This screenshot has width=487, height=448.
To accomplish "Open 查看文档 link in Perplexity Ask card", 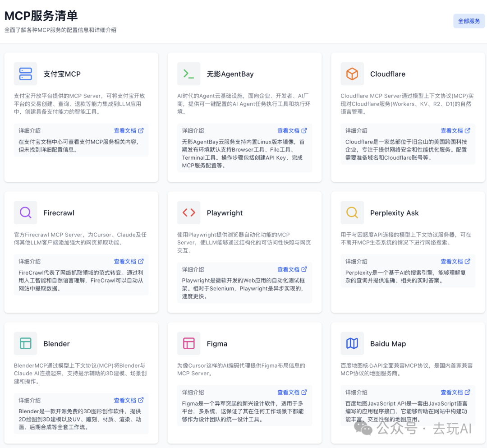I will pos(455,262).
